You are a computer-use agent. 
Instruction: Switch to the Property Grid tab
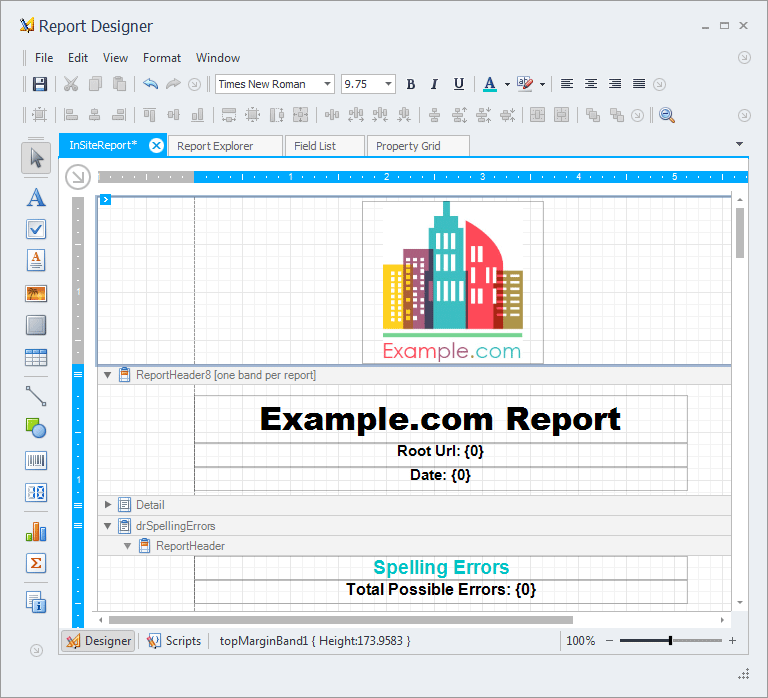pyautogui.click(x=418, y=146)
